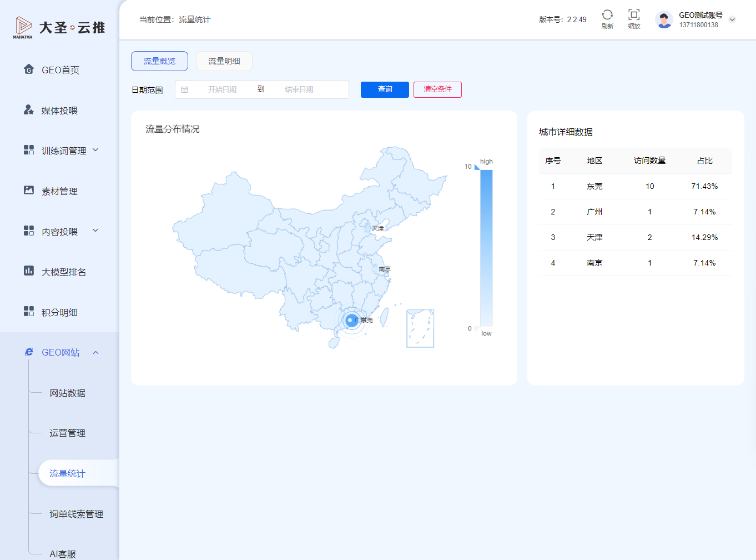
Task: Click the 结束日期 input field
Action: tap(299, 89)
